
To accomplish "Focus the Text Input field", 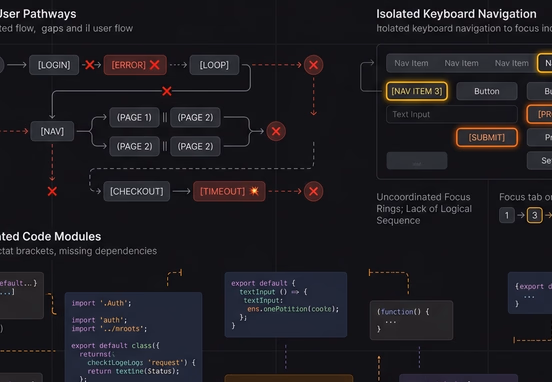I will point(452,114).
